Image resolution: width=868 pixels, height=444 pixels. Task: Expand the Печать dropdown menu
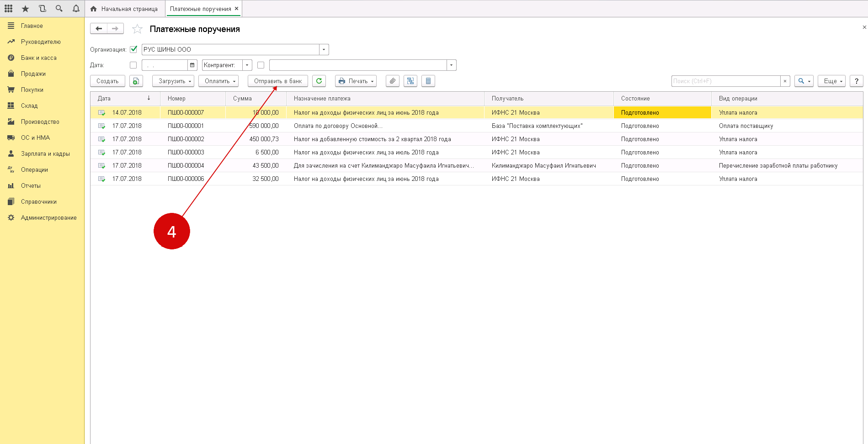point(356,81)
